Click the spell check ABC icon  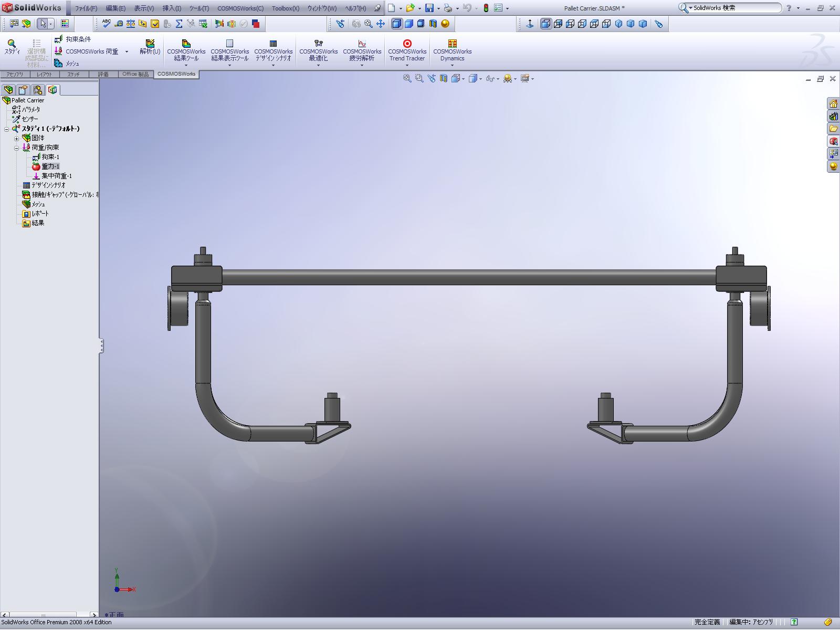(107, 23)
